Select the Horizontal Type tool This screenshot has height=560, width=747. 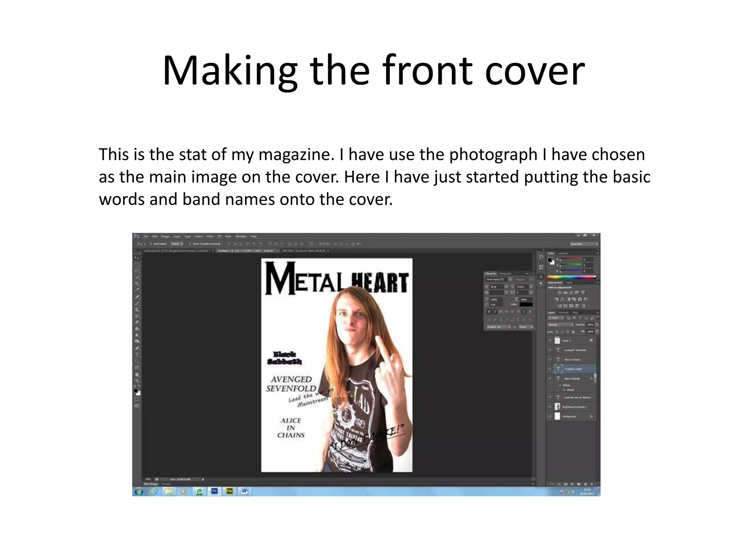pos(137,355)
